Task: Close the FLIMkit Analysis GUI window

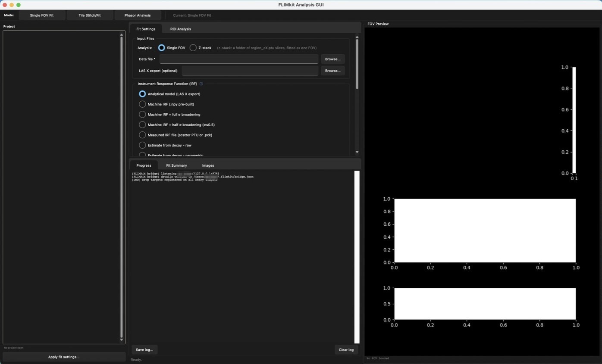Action: 5,5
